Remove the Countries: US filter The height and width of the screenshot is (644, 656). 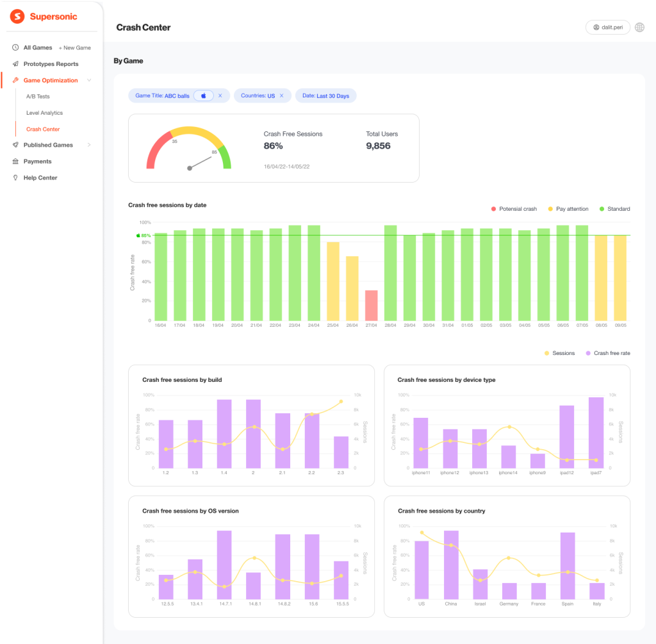281,95
